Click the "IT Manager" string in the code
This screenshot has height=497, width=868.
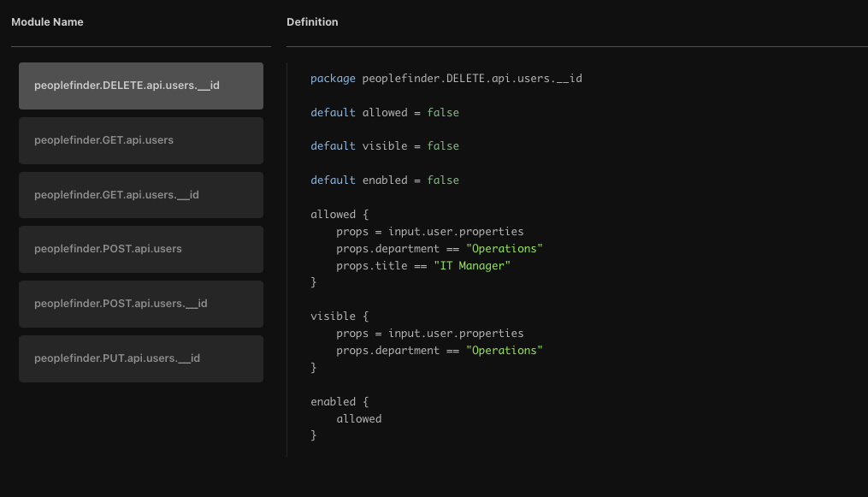coord(473,266)
